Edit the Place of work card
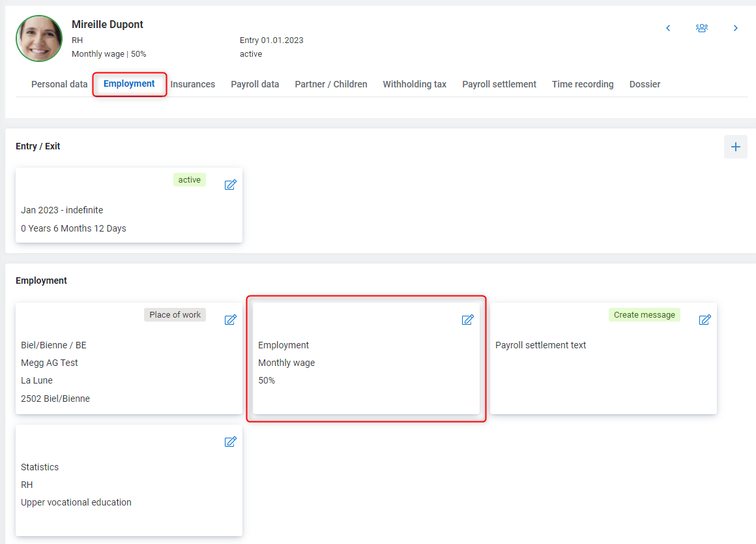The height and width of the screenshot is (544, 756). click(231, 320)
